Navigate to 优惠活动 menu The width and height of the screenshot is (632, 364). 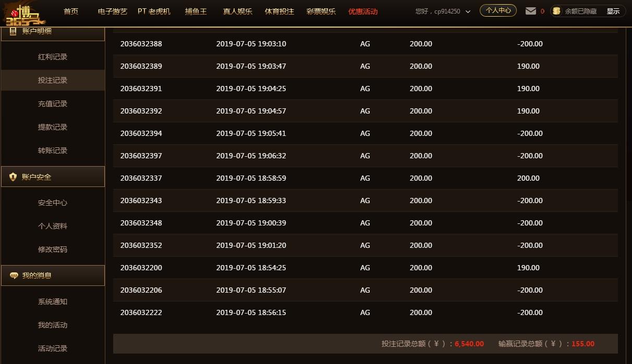coord(362,11)
